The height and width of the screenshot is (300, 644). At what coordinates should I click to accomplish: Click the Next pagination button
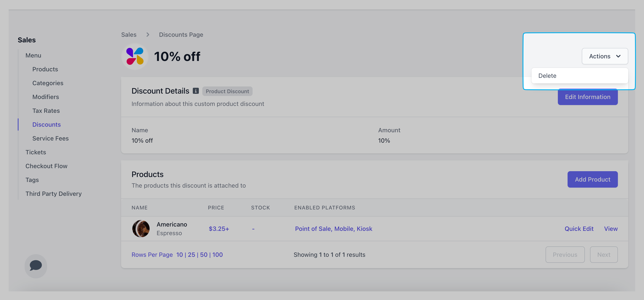[x=603, y=255]
